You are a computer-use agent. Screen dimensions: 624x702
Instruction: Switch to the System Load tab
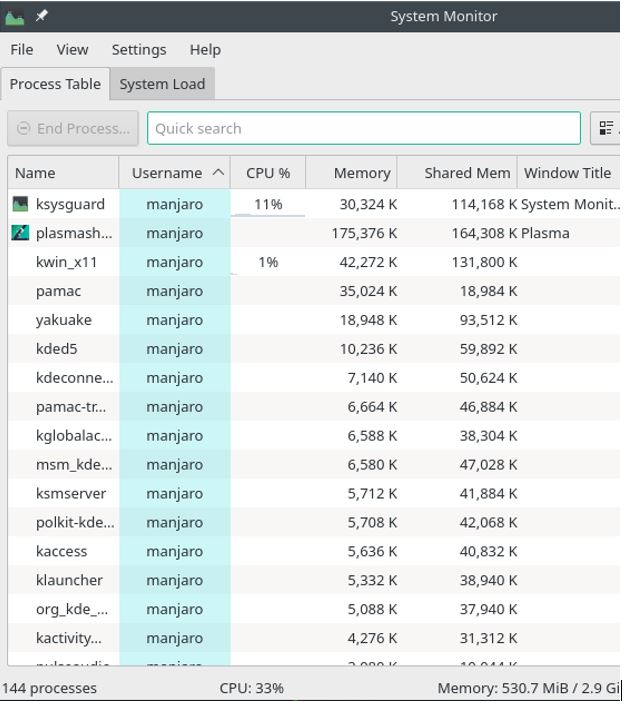click(162, 84)
